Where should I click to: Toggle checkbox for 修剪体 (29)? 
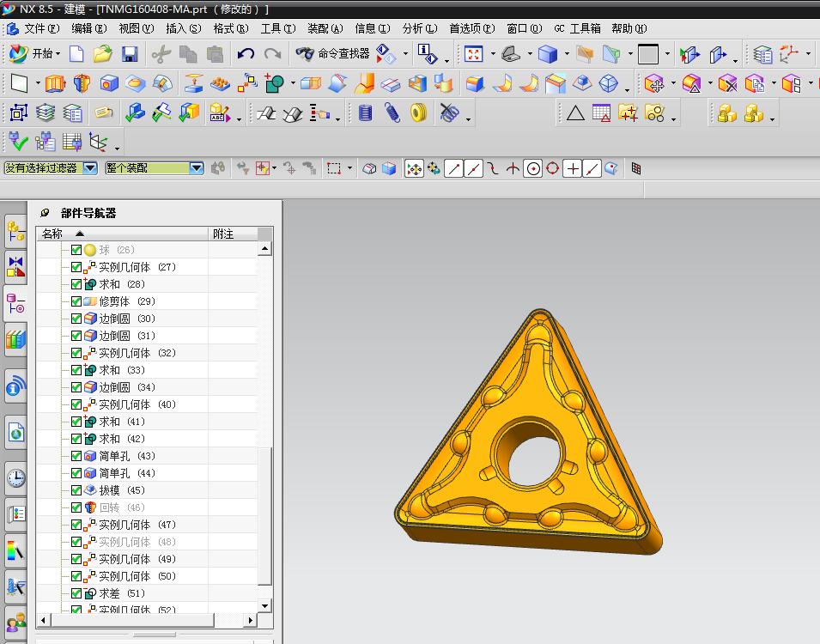pyautogui.click(x=76, y=301)
